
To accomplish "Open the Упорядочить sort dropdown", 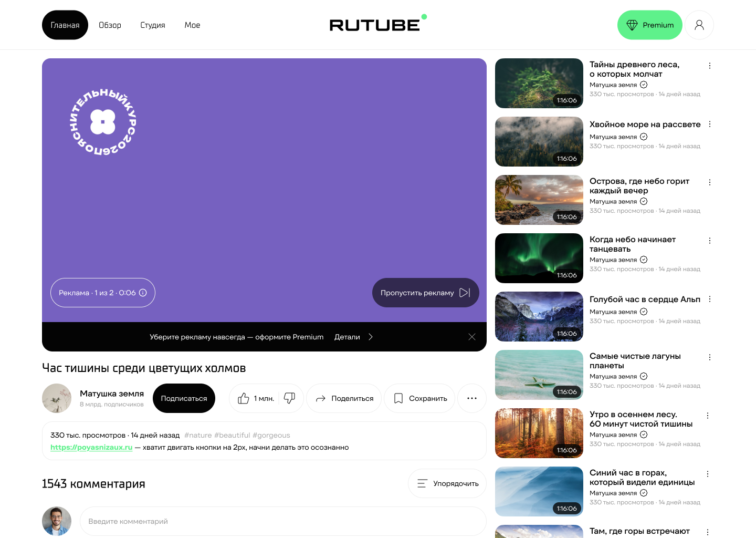I will (447, 483).
